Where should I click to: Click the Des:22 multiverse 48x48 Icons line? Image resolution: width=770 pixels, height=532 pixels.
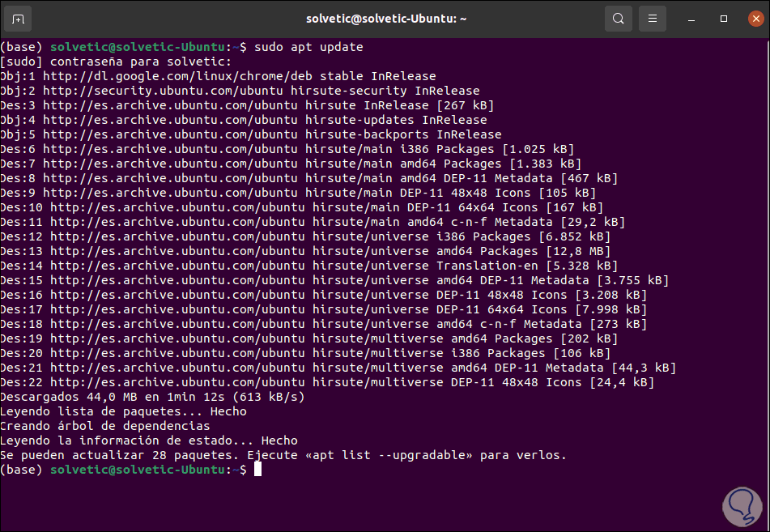pos(327,382)
